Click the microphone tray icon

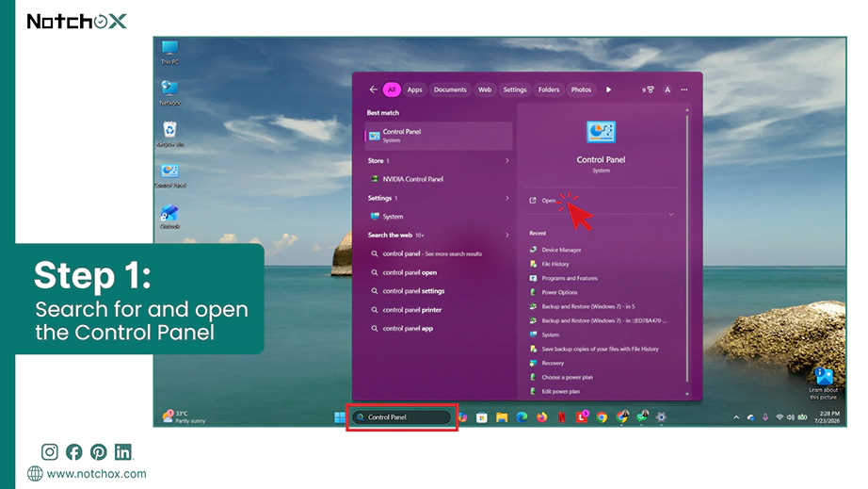click(765, 417)
